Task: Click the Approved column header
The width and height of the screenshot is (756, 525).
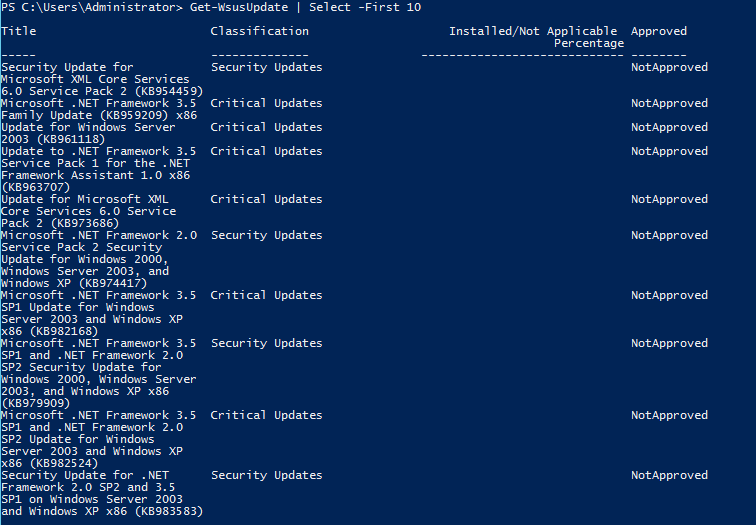Action: 659,31
